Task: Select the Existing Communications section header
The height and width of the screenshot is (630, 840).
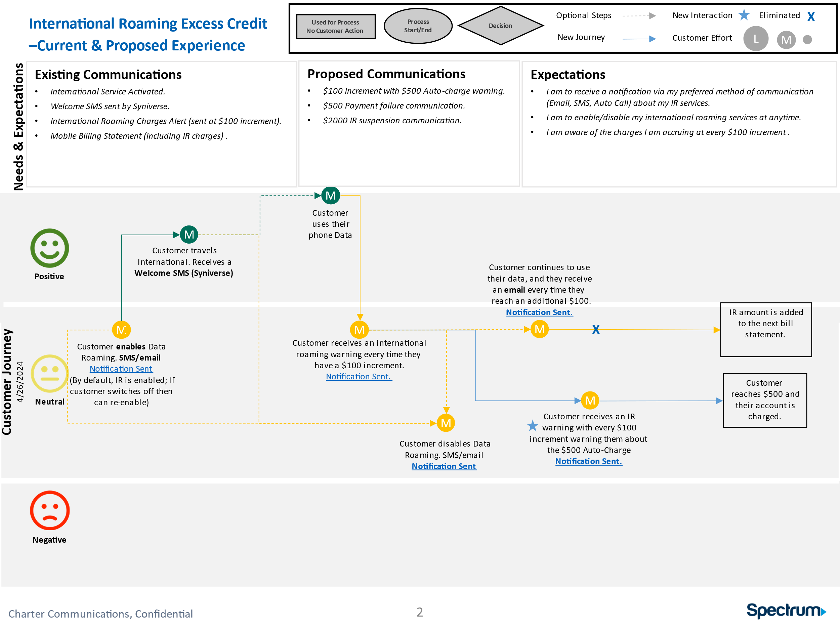Action: 108,75
